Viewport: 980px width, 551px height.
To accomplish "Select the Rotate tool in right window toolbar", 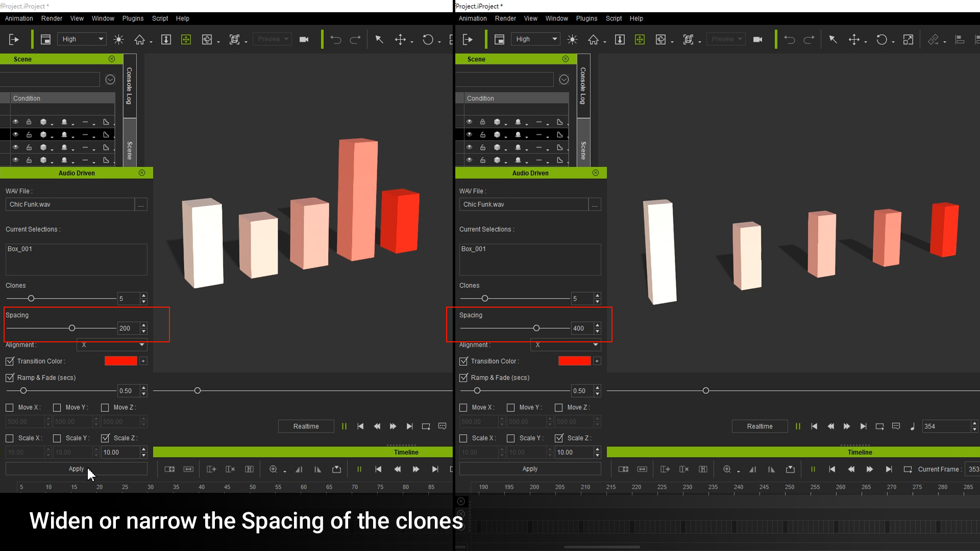I will pyautogui.click(x=881, y=39).
